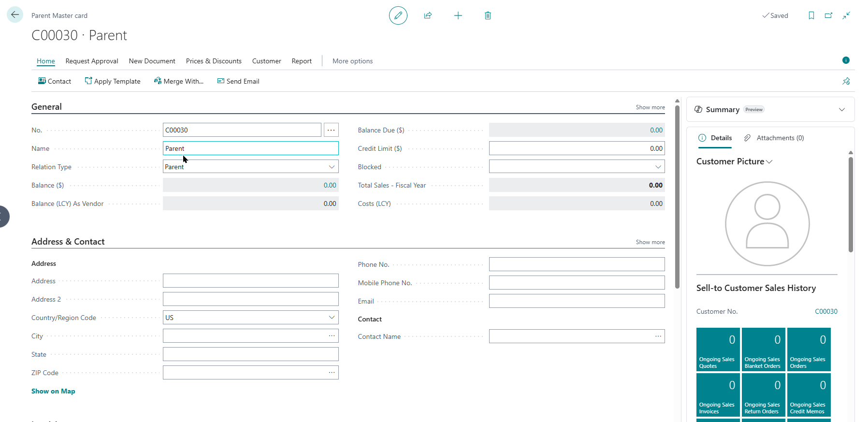Screen dimensions: 868x422
Task: Click the back arrow button
Action: [x=15, y=15]
